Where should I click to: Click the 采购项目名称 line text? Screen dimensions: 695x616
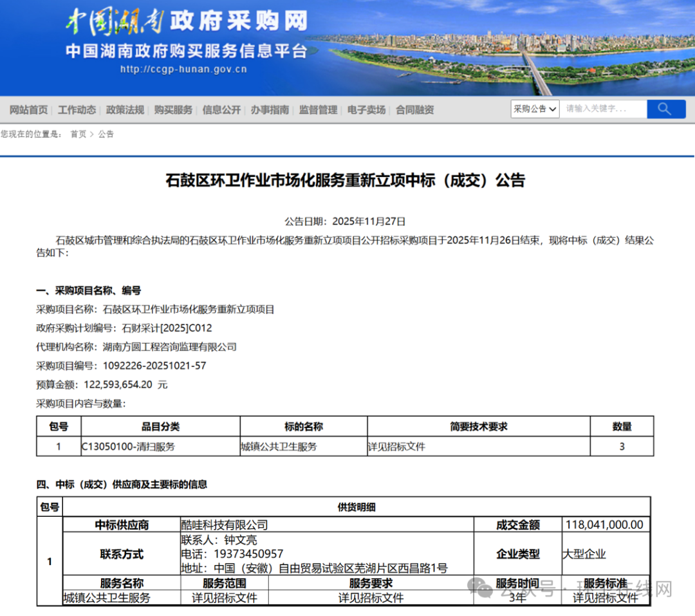(x=155, y=310)
